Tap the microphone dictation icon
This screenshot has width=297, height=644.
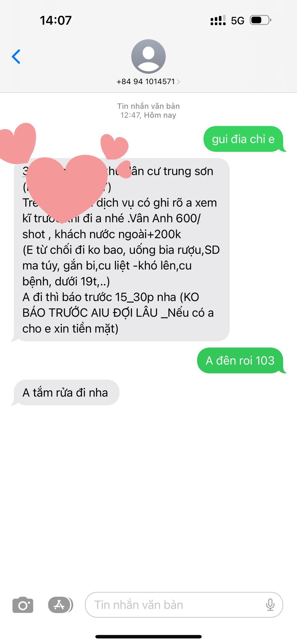270,605
